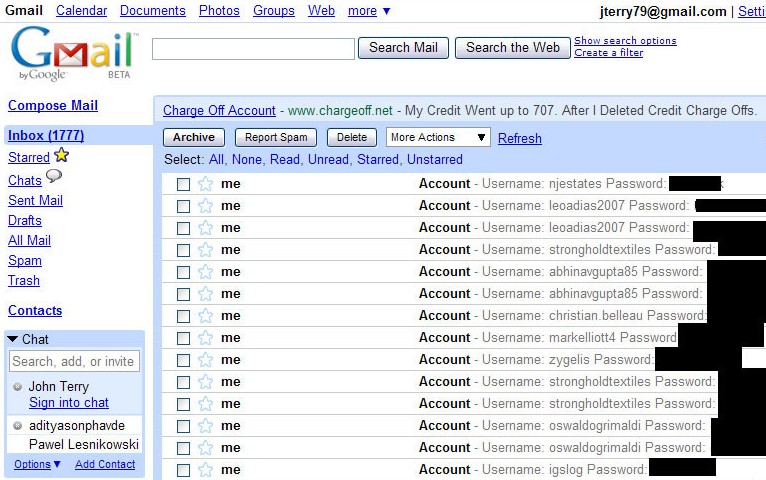Click the Compose Mail link
This screenshot has height=480, width=766.
point(53,106)
